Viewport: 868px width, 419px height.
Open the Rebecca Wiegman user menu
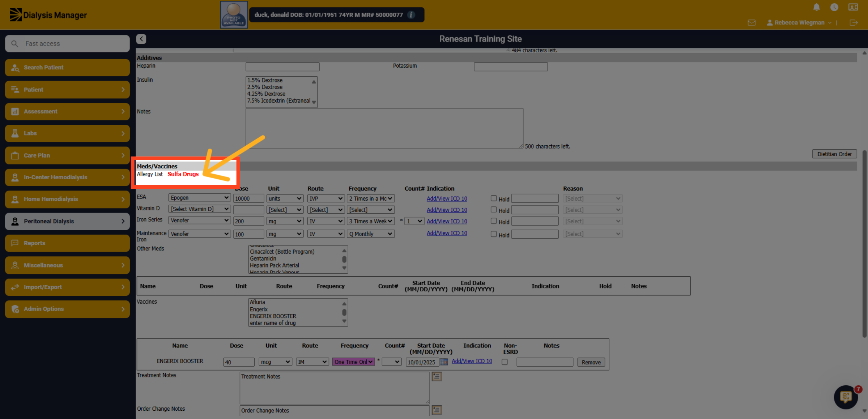[x=799, y=22]
